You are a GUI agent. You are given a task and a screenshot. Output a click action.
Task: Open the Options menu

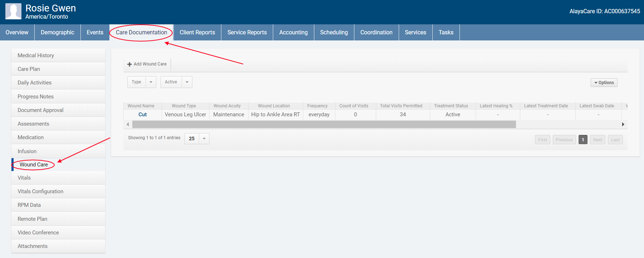(x=604, y=83)
